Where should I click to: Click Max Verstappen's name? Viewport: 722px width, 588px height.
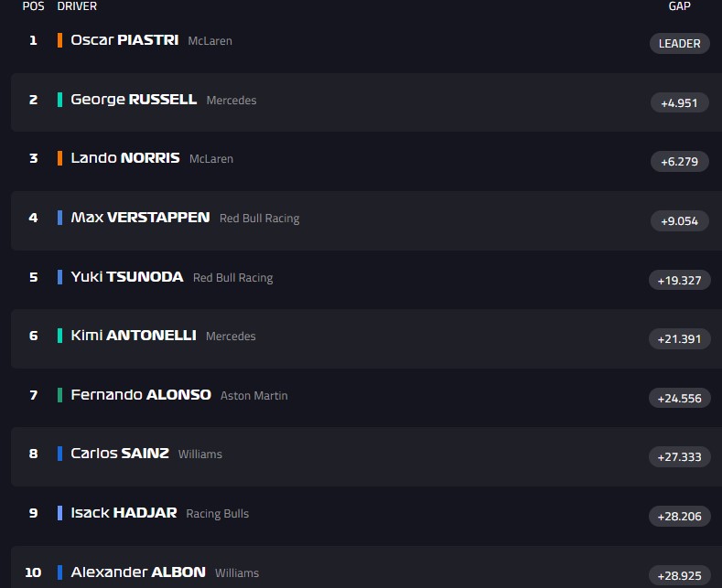140,218
